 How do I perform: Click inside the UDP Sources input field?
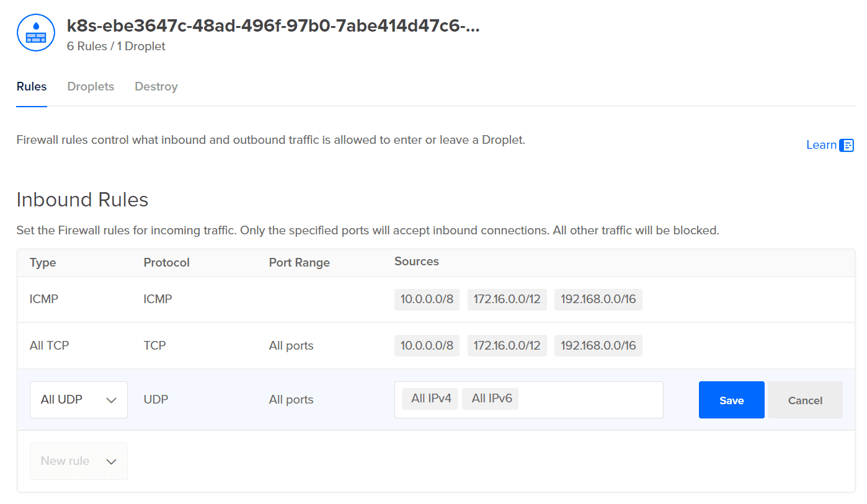(x=589, y=400)
